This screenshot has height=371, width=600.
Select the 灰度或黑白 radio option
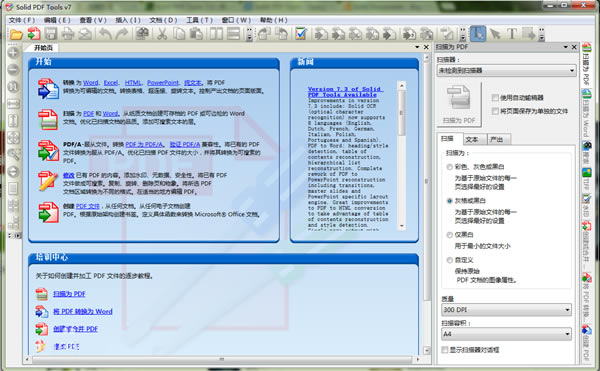click(450, 201)
